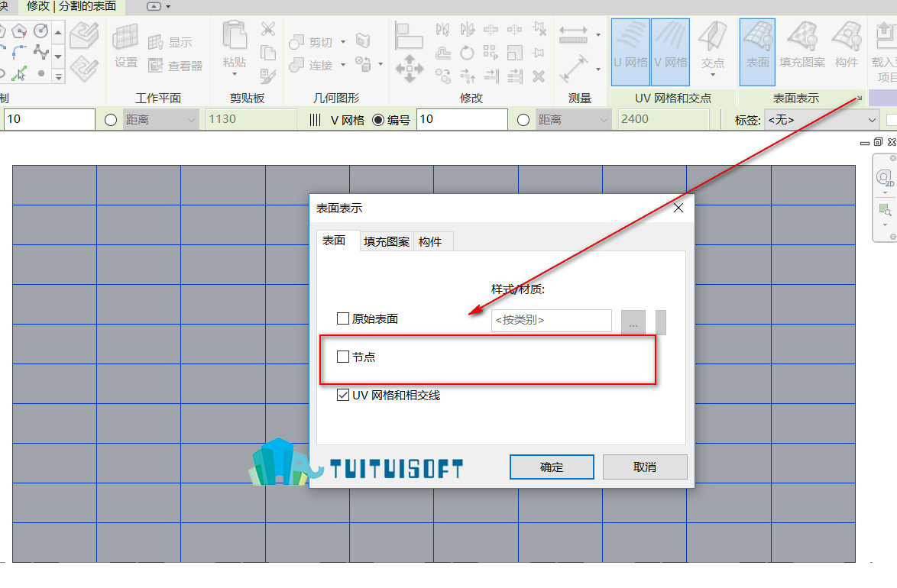Click the <按类别> style/material field
The height and width of the screenshot is (588, 897).
pos(552,320)
